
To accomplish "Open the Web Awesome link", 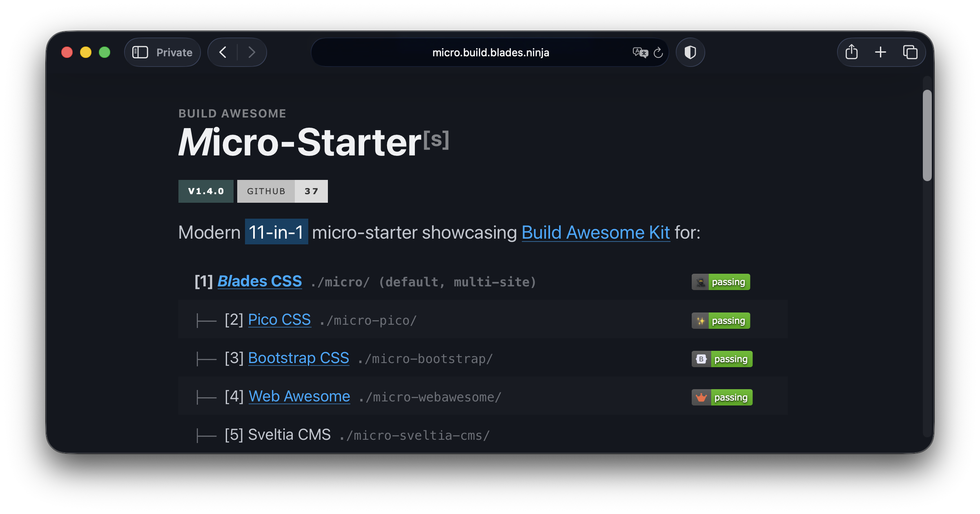I will click(299, 396).
